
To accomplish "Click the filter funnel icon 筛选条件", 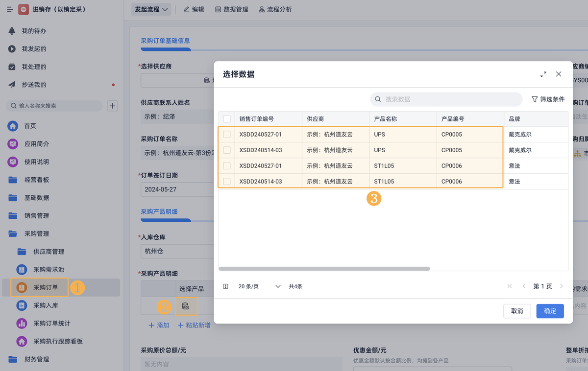I will coord(535,99).
